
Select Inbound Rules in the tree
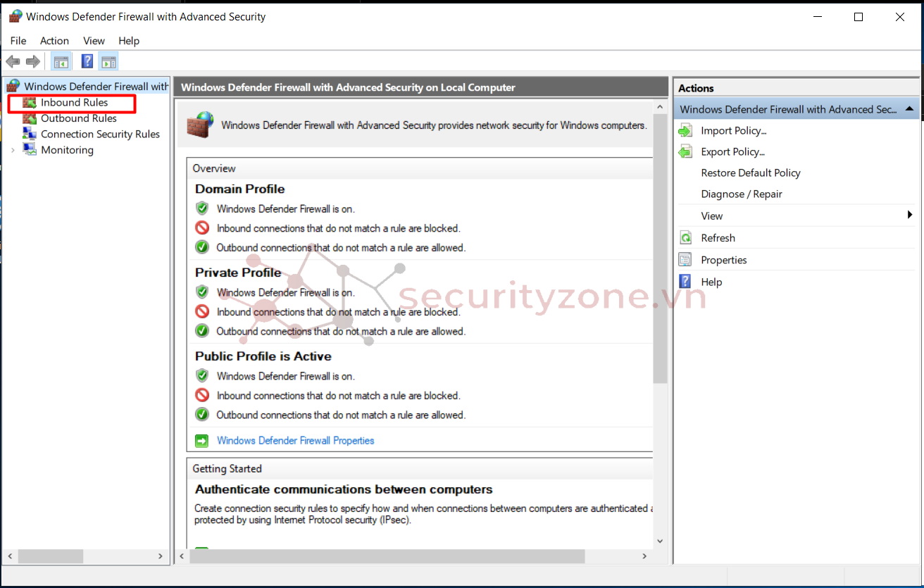pyautogui.click(x=75, y=103)
